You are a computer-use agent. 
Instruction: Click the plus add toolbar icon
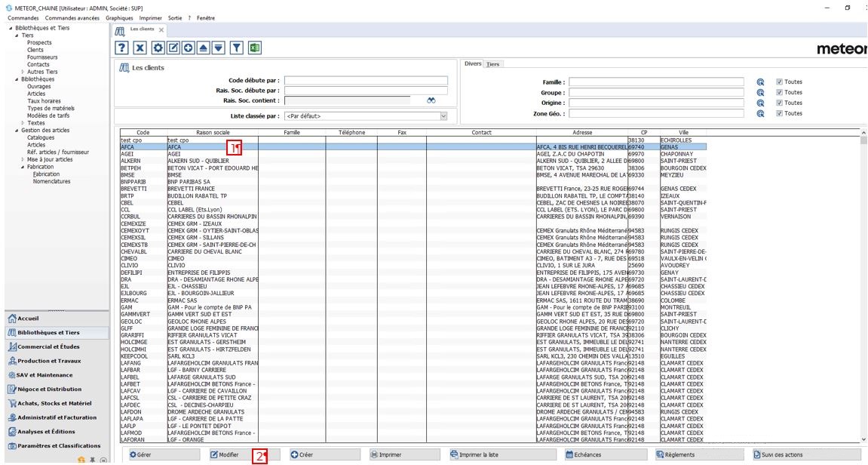coord(189,48)
